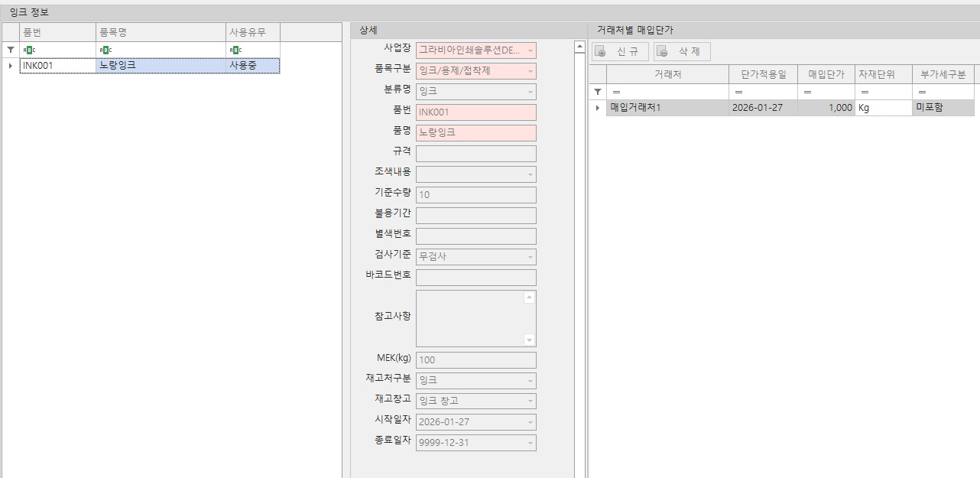Click add-record icon on the 신규 button
This screenshot has height=478, width=980.
[601, 51]
